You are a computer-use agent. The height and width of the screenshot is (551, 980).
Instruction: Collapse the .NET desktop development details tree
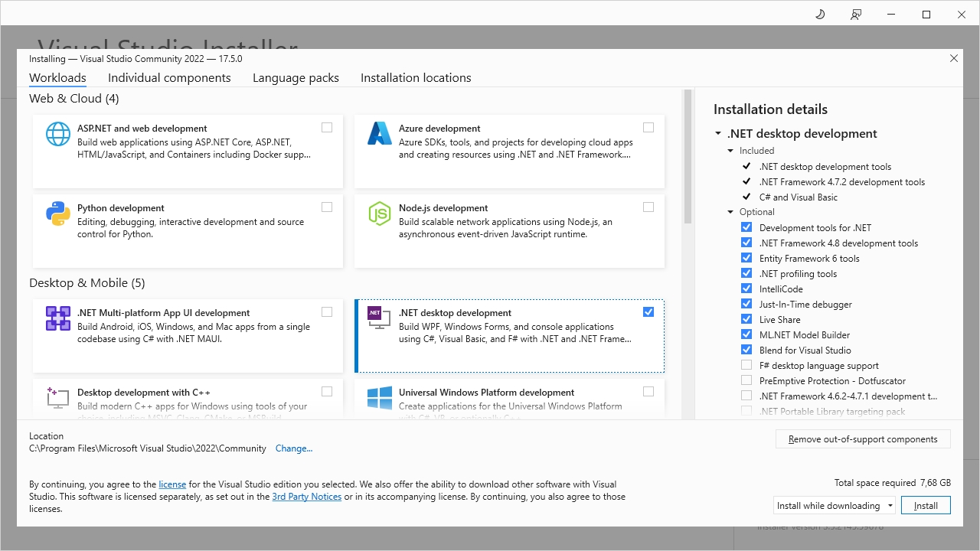click(718, 134)
